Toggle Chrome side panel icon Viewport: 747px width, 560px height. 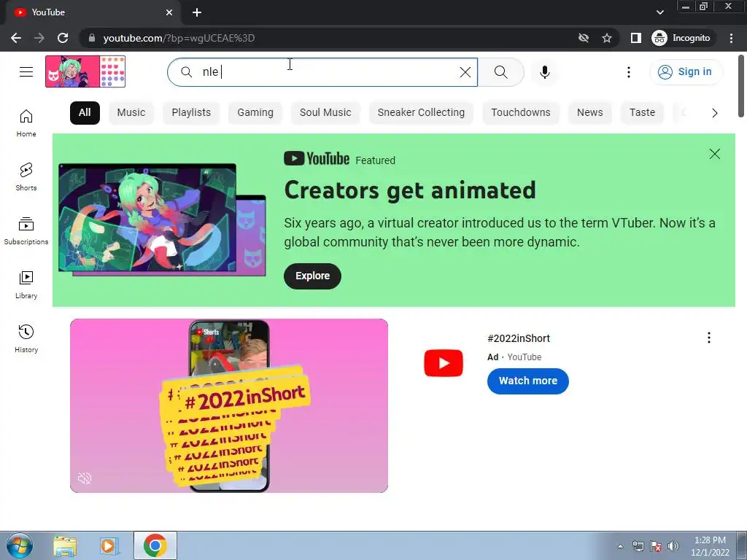[x=635, y=38]
